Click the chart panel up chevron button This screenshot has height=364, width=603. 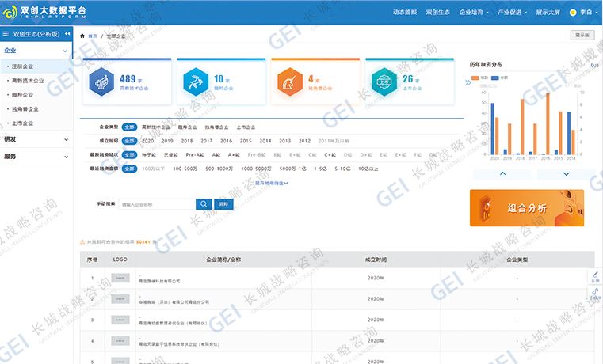502,174
